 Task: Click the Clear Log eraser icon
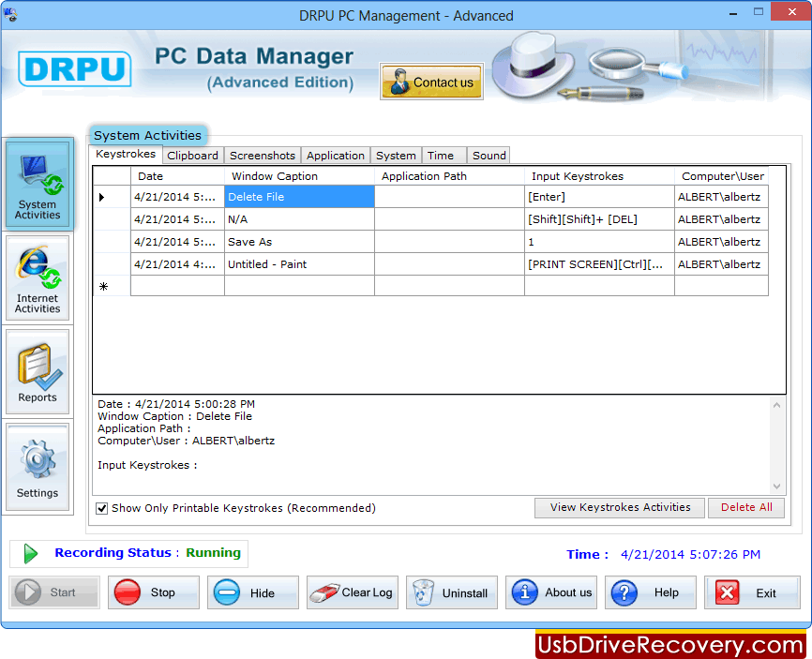click(323, 592)
